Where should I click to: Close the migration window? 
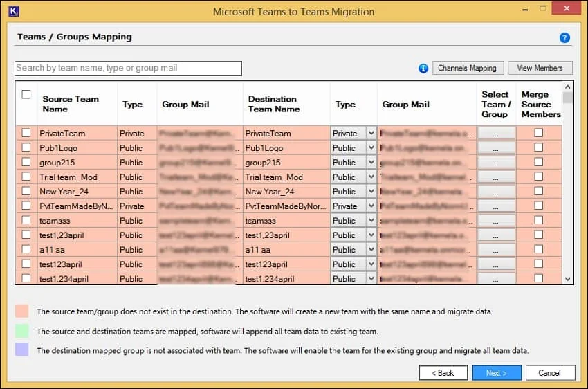click(567, 8)
